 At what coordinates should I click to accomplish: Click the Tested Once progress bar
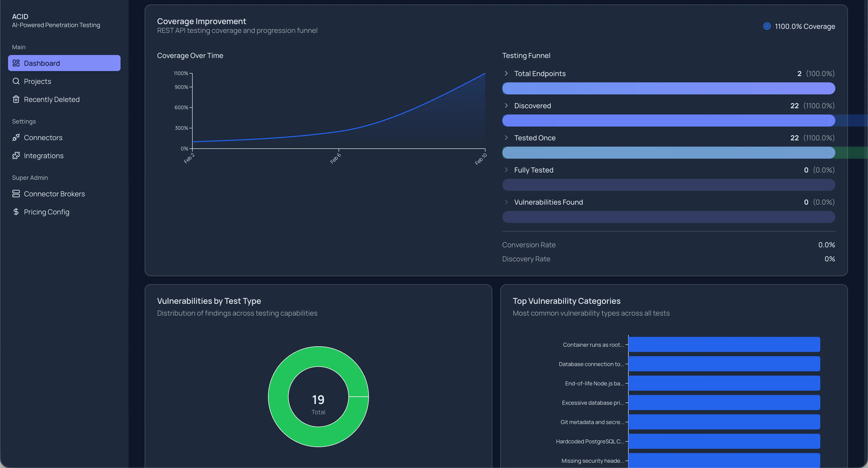click(x=669, y=152)
